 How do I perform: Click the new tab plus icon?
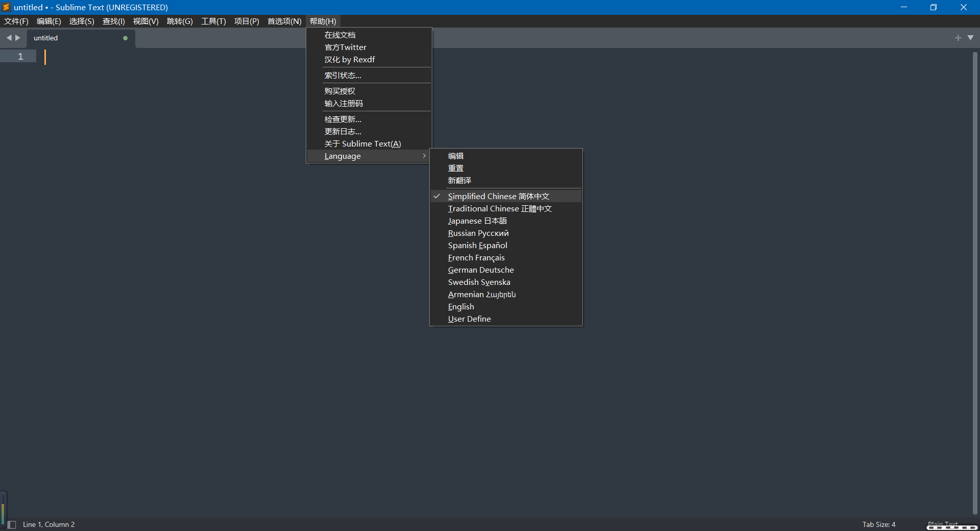click(x=958, y=38)
